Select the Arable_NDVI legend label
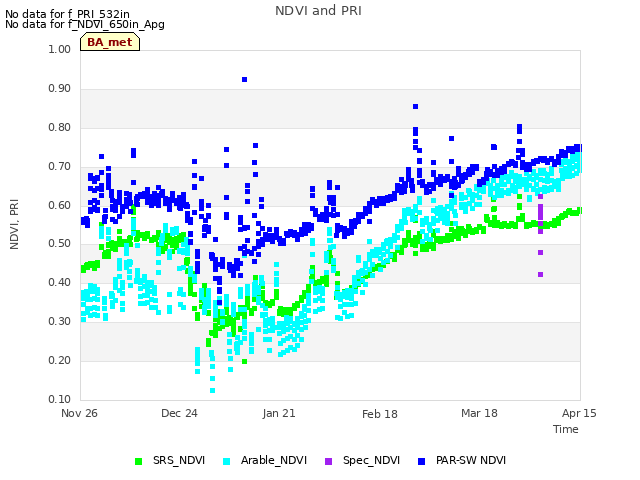Image resolution: width=640 pixels, height=480 pixels. click(x=273, y=460)
